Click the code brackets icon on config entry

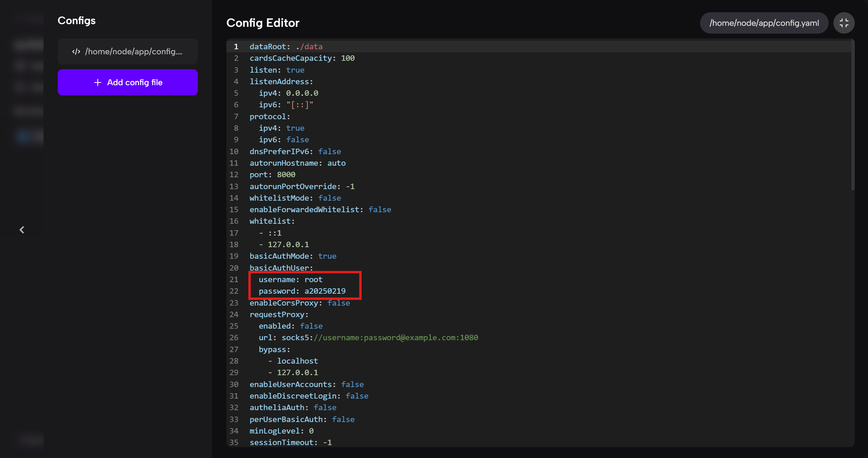(76, 52)
